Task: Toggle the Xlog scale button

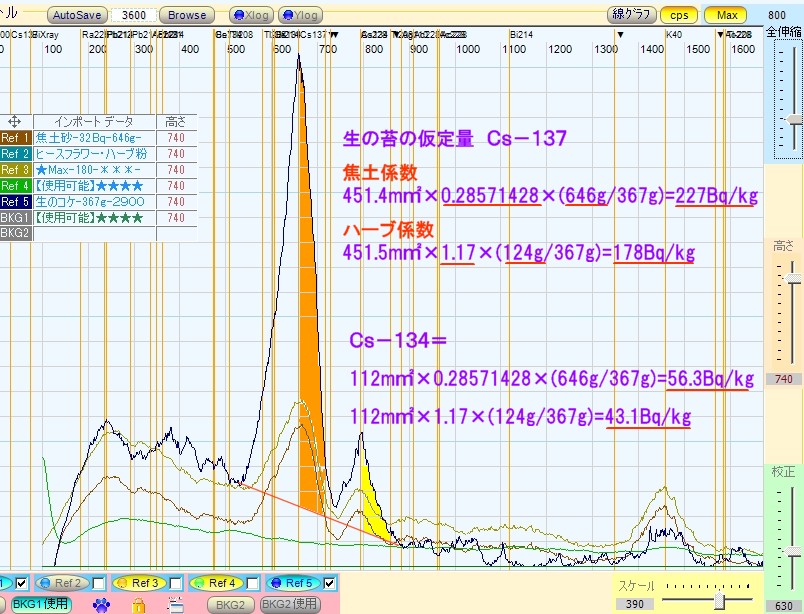Action: click(251, 15)
